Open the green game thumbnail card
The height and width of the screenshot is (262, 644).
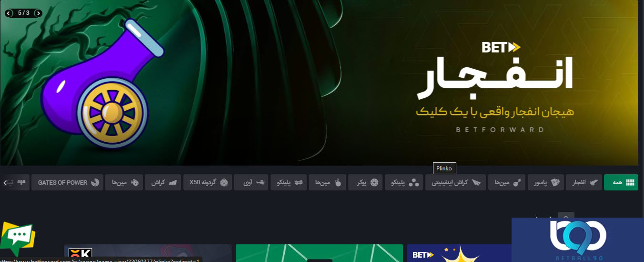pyautogui.click(x=319, y=253)
